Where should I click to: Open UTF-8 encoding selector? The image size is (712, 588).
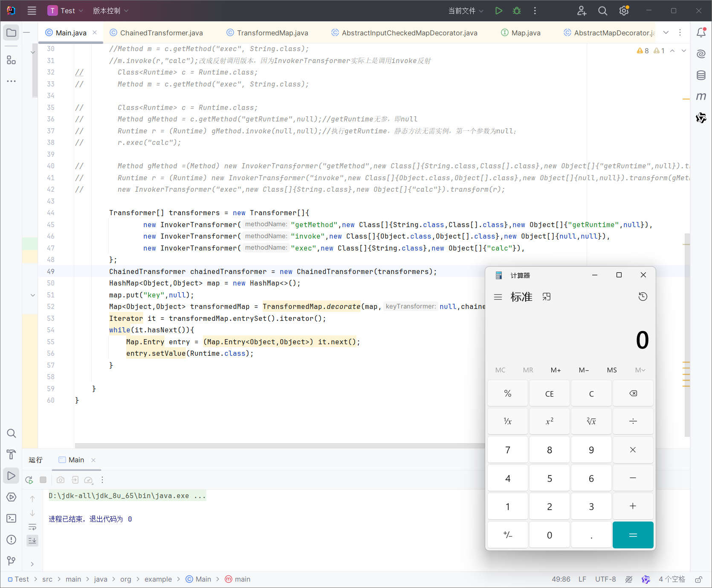pyautogui.click(x=605, y=579)
